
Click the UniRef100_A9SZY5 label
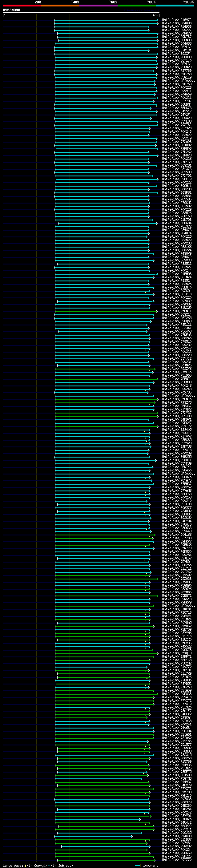click(x=177, y=403)
